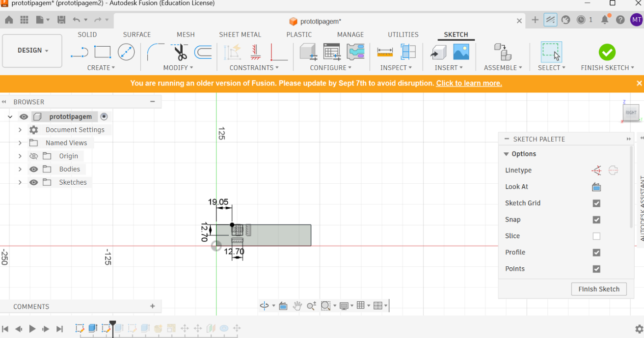Open the Change Parameters table
The image size is (644, 338).
(332, 52)
